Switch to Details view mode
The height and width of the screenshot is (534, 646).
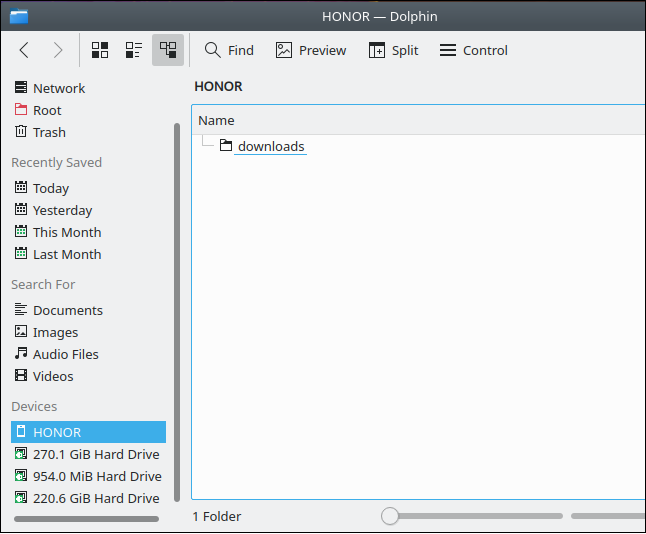pyautogui.click(x=168, y=50)
